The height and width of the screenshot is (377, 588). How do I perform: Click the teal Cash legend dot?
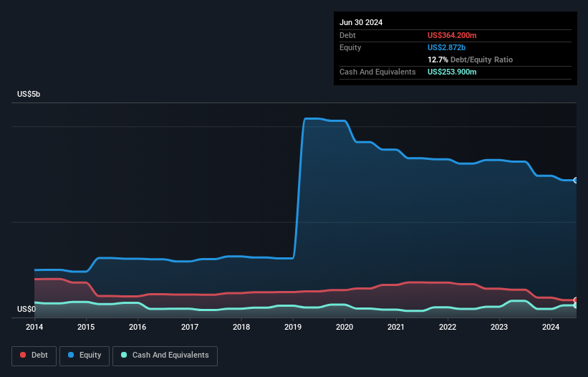[124, 355]
